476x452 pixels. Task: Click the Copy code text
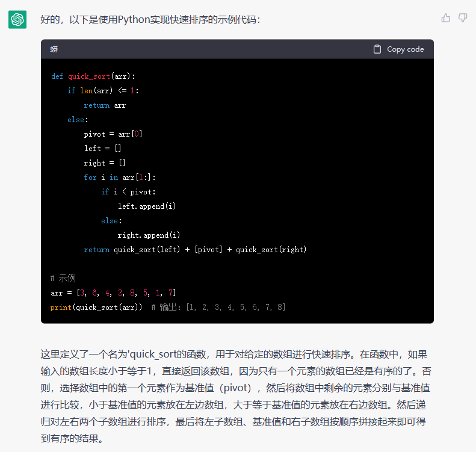(x=405, y=49)
